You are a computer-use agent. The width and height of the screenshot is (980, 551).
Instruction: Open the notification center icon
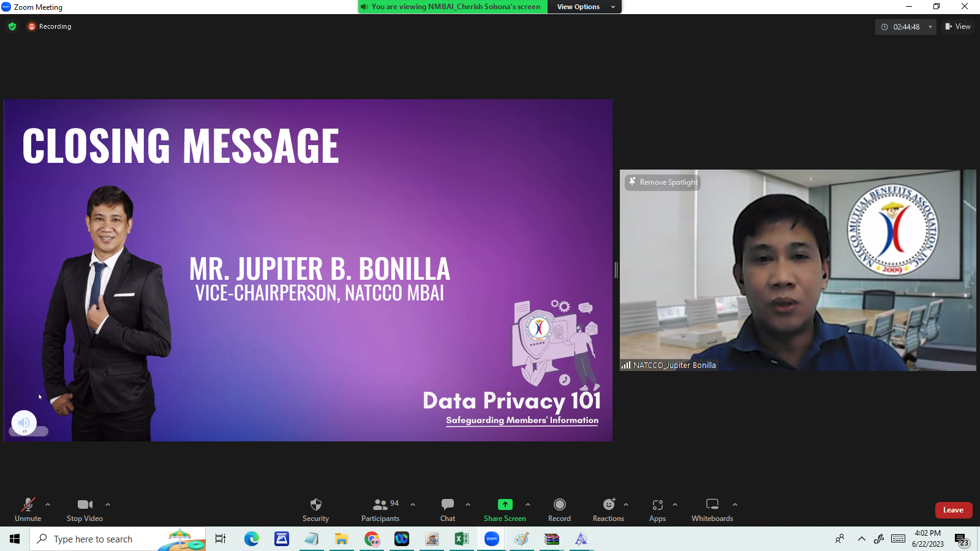(x=962, y=539)
